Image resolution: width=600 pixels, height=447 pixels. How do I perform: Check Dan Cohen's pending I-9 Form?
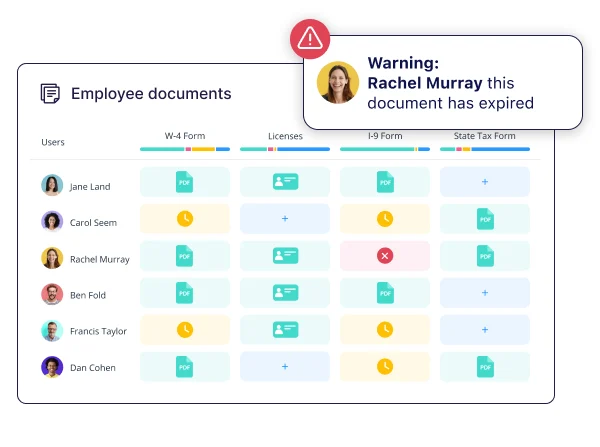pos(385,367)
